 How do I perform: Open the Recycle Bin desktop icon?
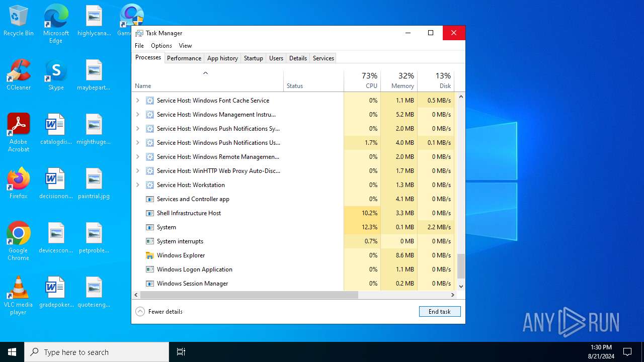[x=19, y=21]
